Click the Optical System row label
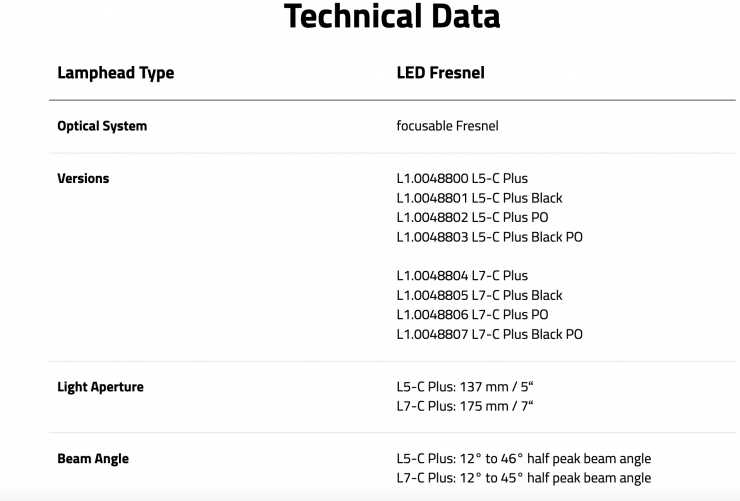Viewport: 740px width, 501px height. [x=102, y=126]
